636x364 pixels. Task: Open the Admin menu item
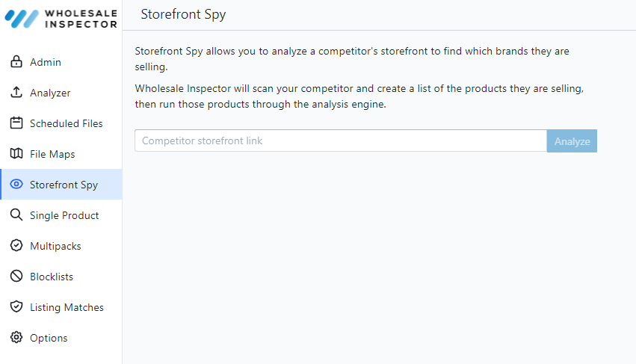[x=46, y=62]
